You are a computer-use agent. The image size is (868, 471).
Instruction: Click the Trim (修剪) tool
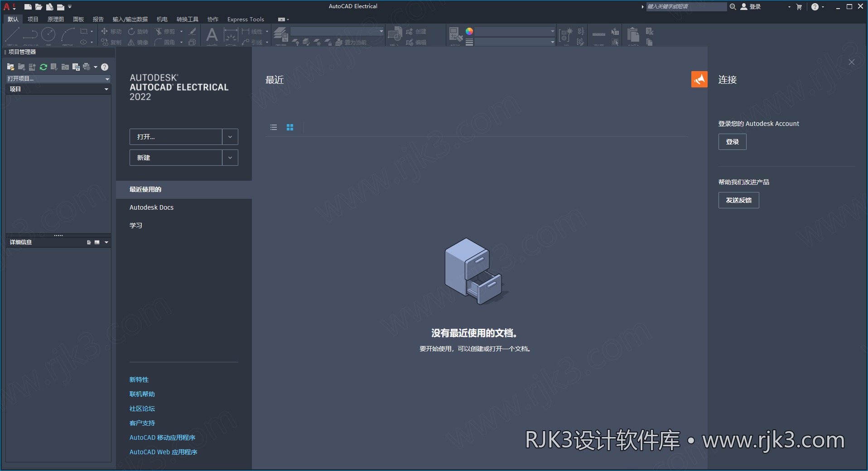[165, 31]
